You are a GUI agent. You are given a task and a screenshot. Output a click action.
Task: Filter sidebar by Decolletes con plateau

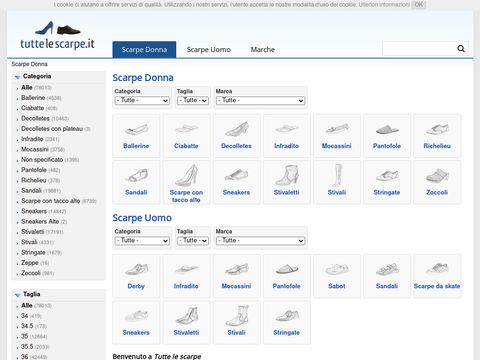click(x=52, y=129)
